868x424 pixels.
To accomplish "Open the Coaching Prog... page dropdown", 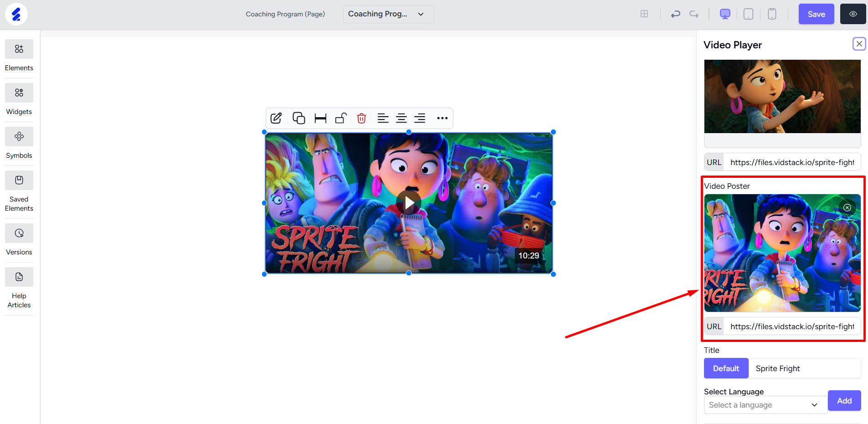I will click(x=388, y=14).
